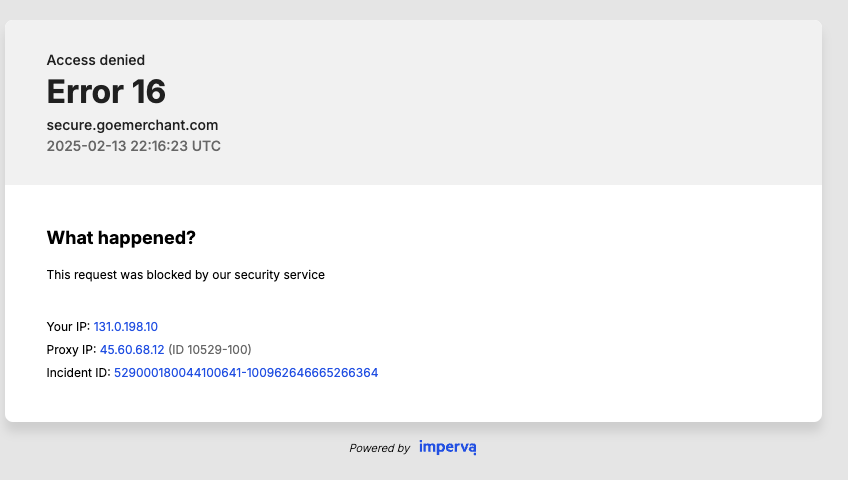Click the Proxy IP label

click(x=71, y=350)
